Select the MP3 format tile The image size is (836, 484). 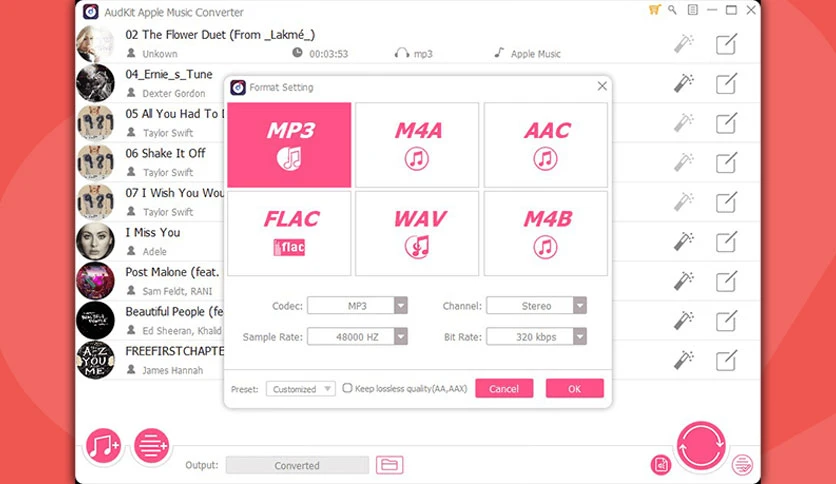[x=290, y=144]
